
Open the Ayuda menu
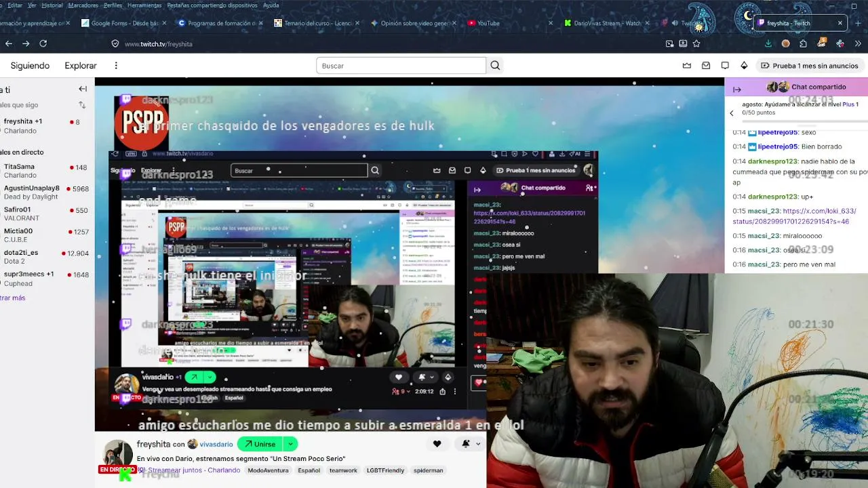271,5
